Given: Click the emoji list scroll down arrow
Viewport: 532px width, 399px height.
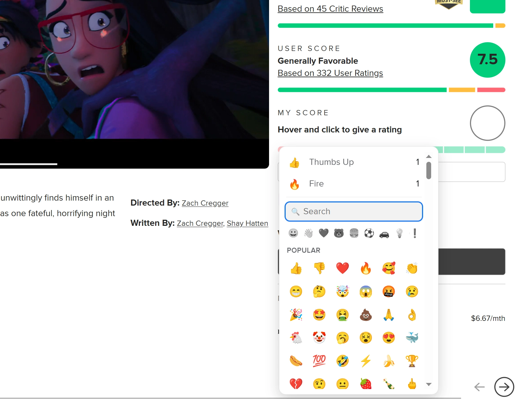Looking at the screenshot, I should pyautogui.click(x=429, y=384).
